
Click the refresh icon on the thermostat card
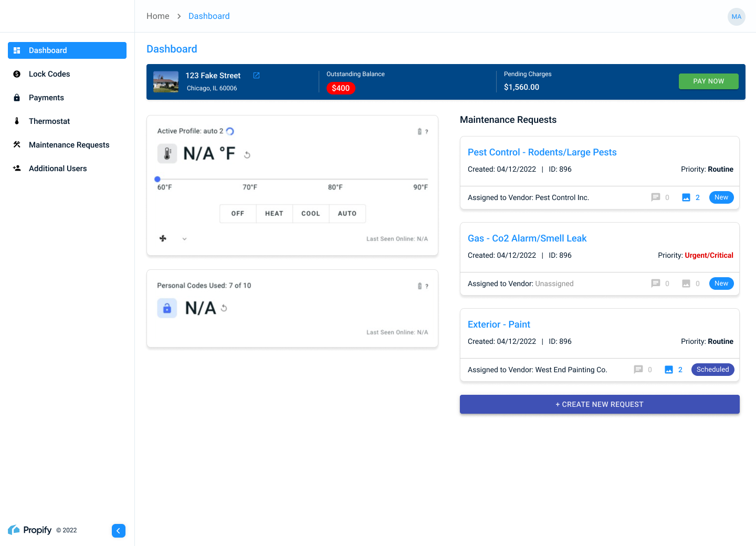[247, 154]
